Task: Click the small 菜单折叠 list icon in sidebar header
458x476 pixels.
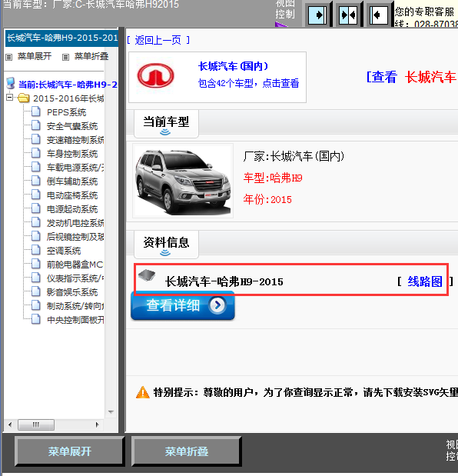Action: tap(65, 57)
